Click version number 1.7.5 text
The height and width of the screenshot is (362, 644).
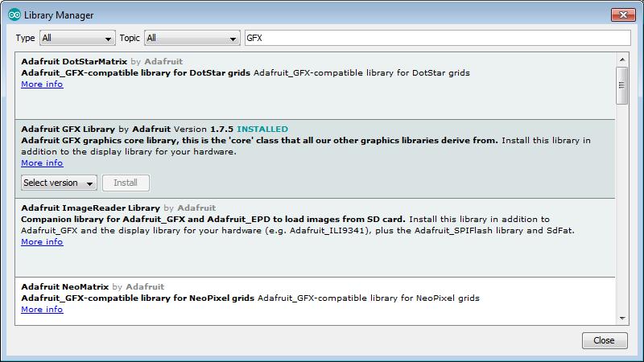(222, 130)
